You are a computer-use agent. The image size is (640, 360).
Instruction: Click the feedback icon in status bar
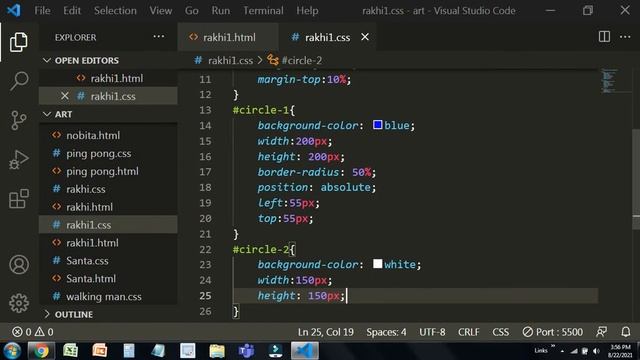tap(601, 332)
